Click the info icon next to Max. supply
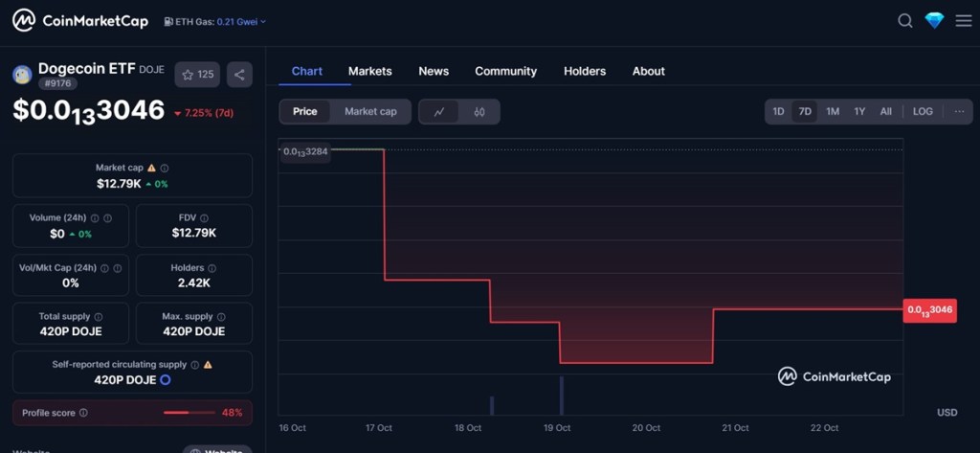Viewport: 980px width, 453px height. coord(221,317)
